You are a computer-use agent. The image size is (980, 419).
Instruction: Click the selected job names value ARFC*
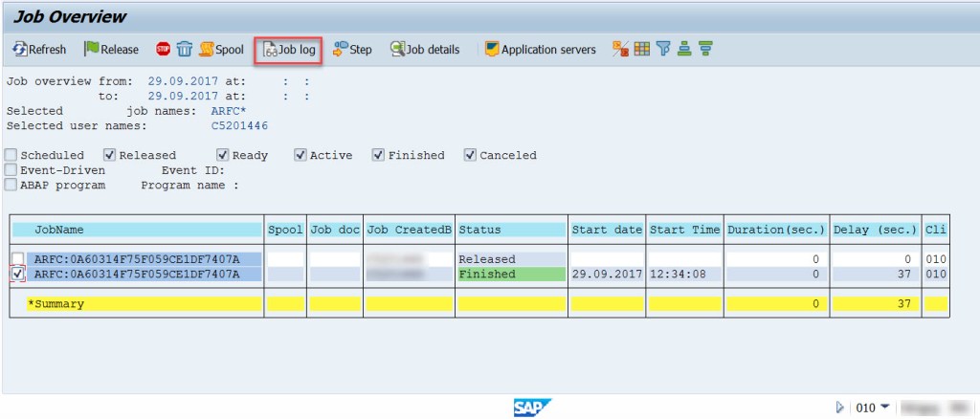[229, 111]
